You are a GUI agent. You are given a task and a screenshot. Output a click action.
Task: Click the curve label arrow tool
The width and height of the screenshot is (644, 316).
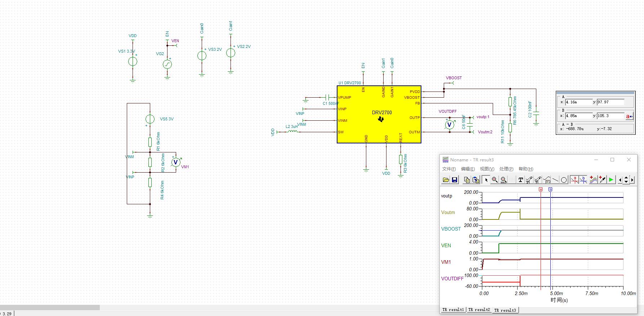click(529, 180)
